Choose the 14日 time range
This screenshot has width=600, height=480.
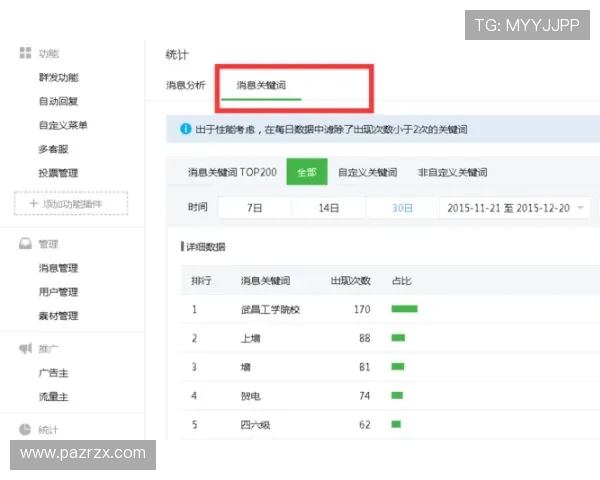(x=329, y=208)
